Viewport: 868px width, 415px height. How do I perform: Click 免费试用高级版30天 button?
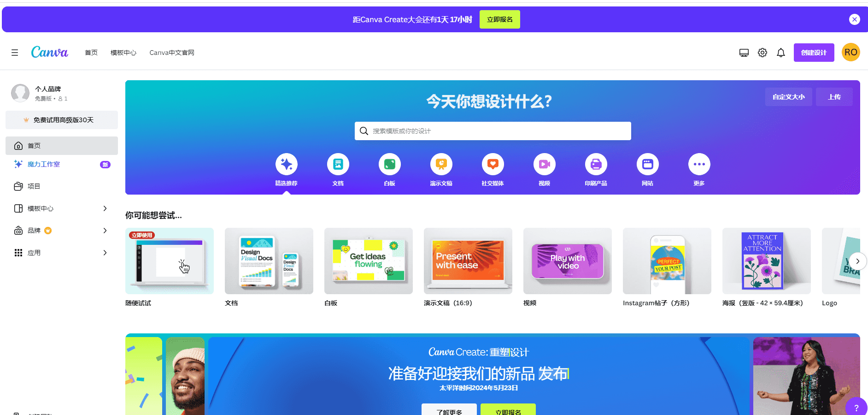click(x=62, y=120)
